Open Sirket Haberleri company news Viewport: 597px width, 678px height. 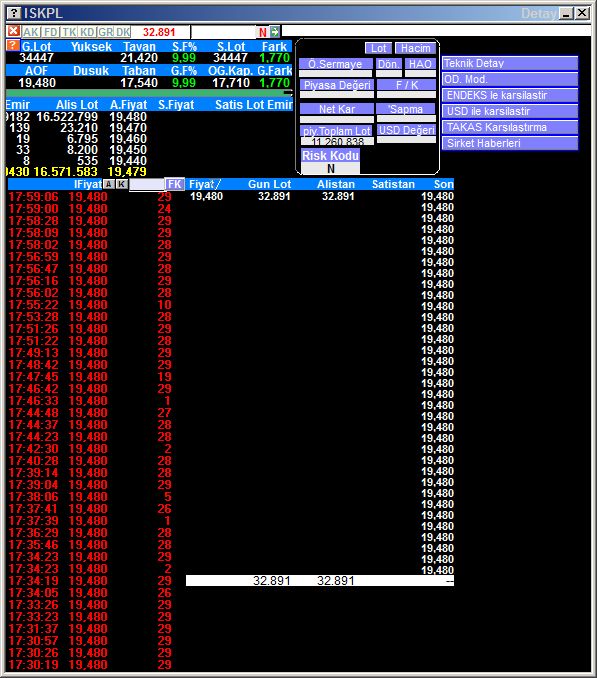coord(510,143)
